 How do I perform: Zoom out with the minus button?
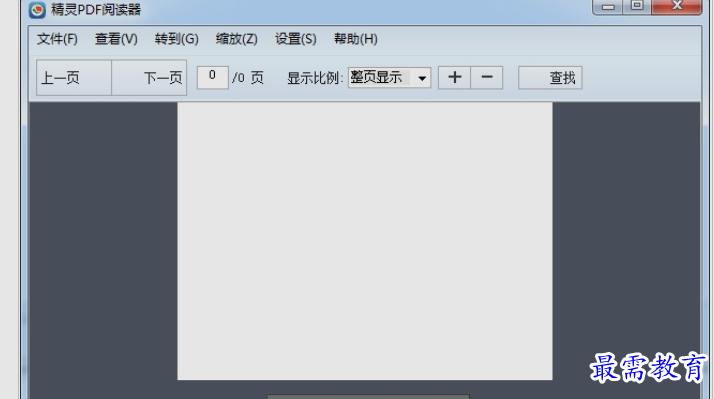(x=487, y=77)
